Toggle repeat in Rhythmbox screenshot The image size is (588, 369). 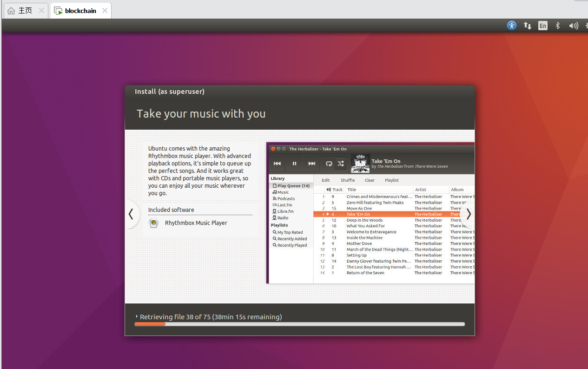pos(329,164)
